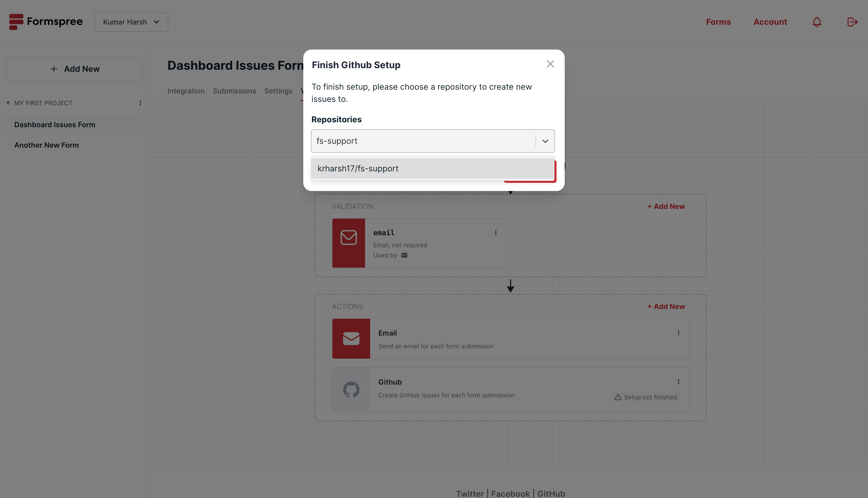
Task: Open My First Project options menu
Action: pos(140,103)
